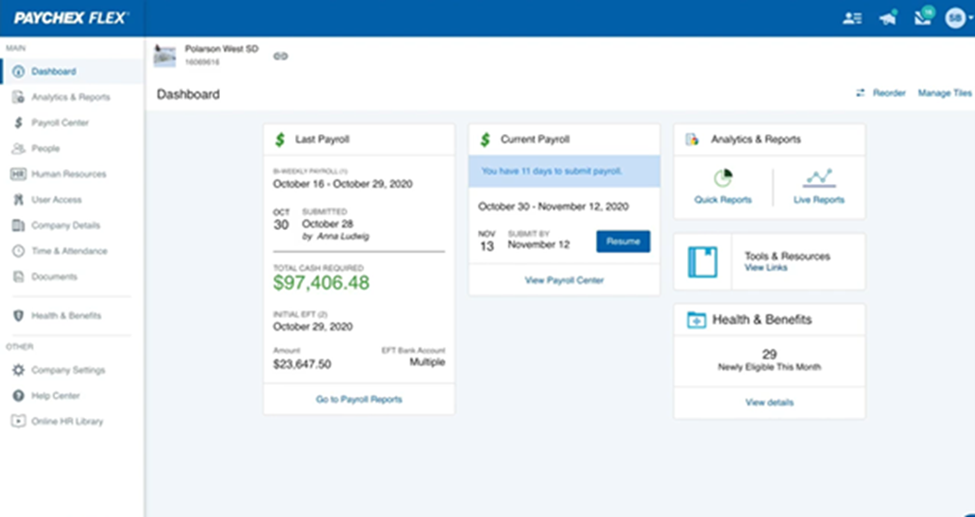
Task: Click the Health & Benefits shield icon in sidebar
Action: [x=19, y=315]
